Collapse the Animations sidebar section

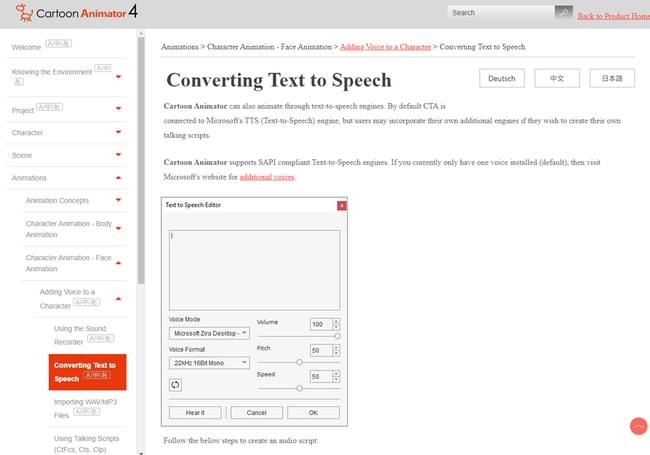[118, 177]
